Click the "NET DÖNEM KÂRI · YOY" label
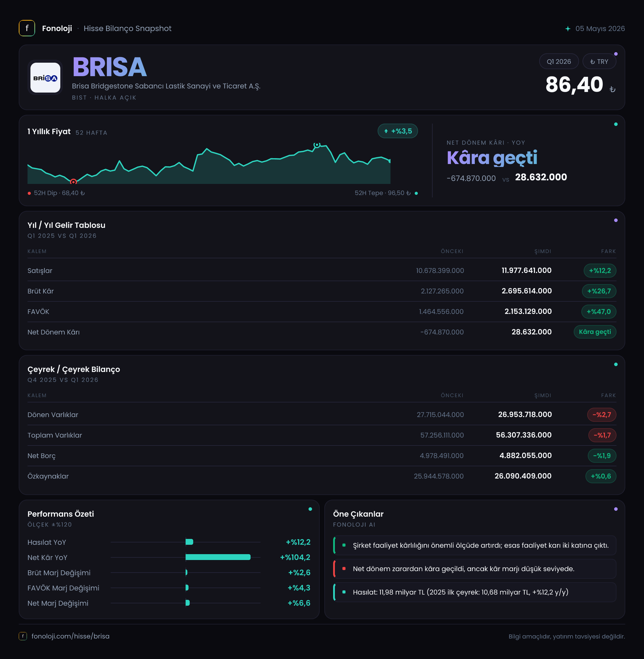Screen dimensions: 644x659 click(486, 143)
